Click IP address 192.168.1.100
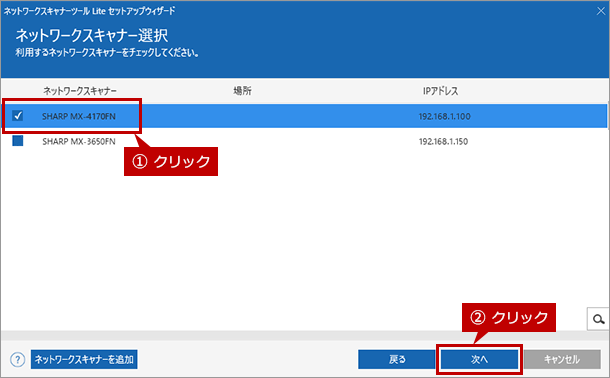Screen dimensions: 610x378 pyautogui.click(x=444, y=116)
